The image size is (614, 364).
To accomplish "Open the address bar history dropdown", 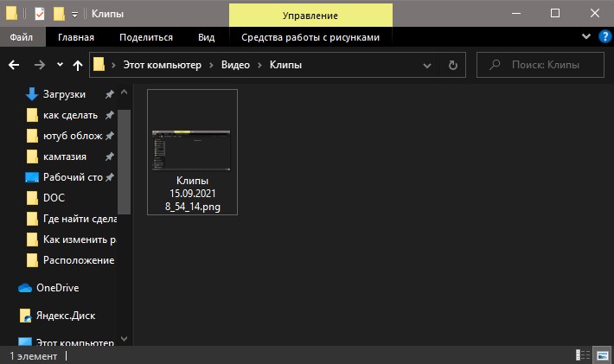I will pos(427,66).
